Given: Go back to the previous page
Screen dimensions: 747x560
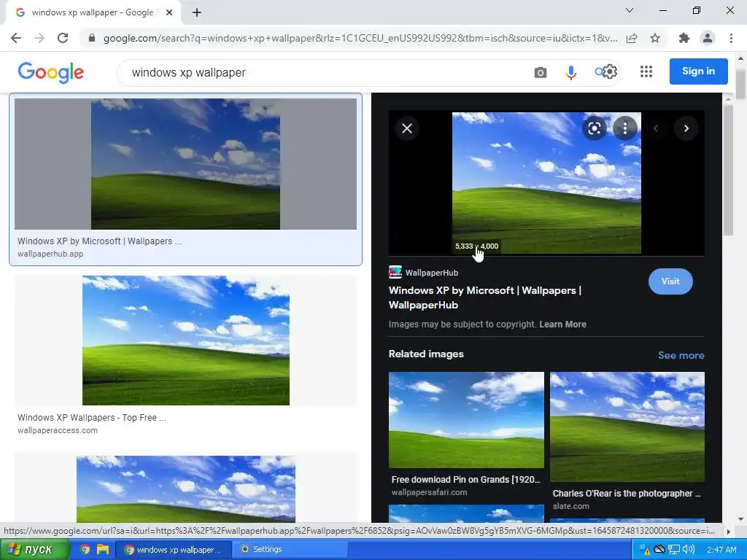Looking at the screenshot, I should coord(16,38).
